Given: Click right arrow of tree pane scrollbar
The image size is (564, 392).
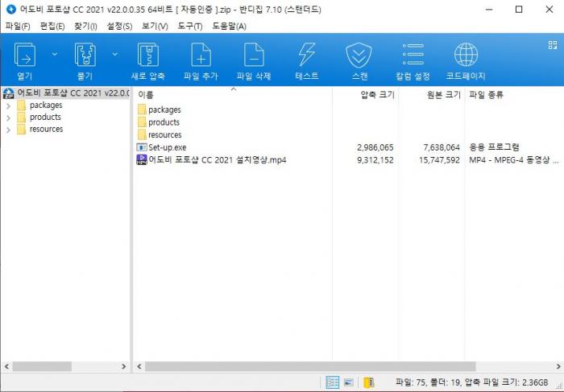Looking at the screenshot, I should point(124,366).
